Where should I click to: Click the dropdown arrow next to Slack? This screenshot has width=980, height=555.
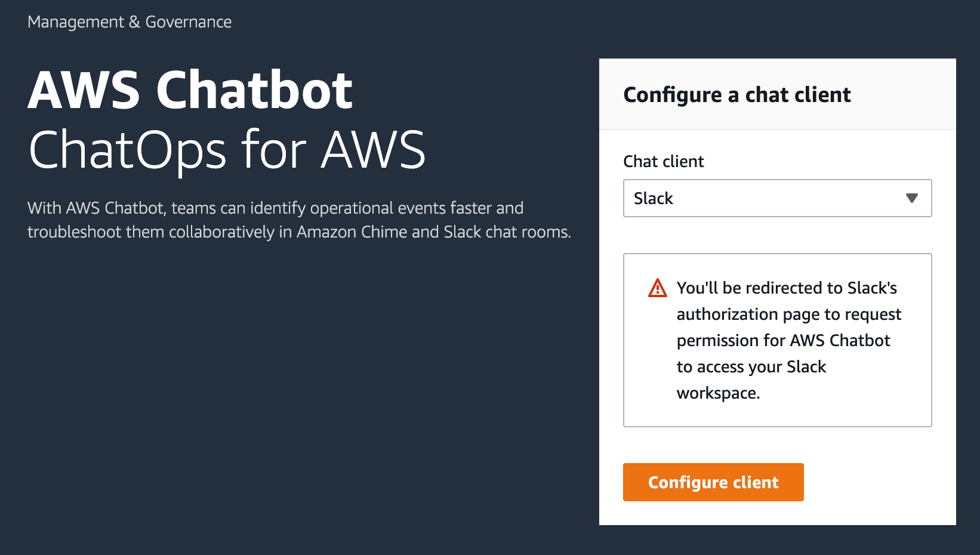point(911,199)
